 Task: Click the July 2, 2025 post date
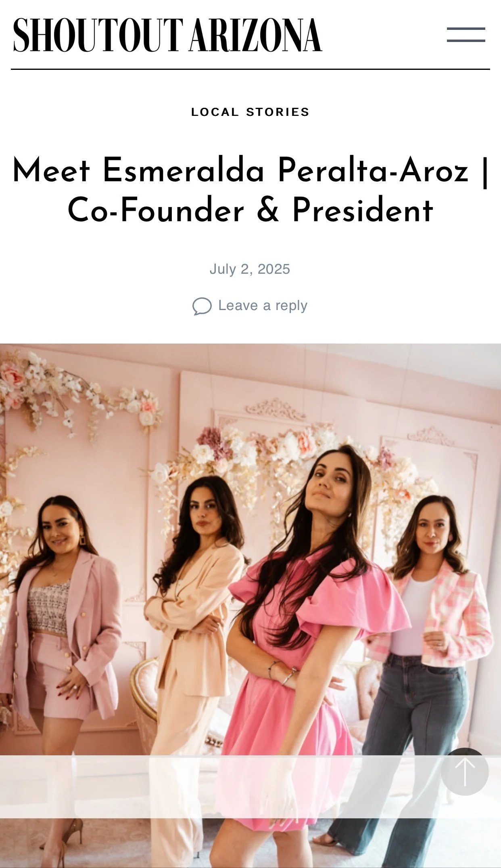(250, 269)
